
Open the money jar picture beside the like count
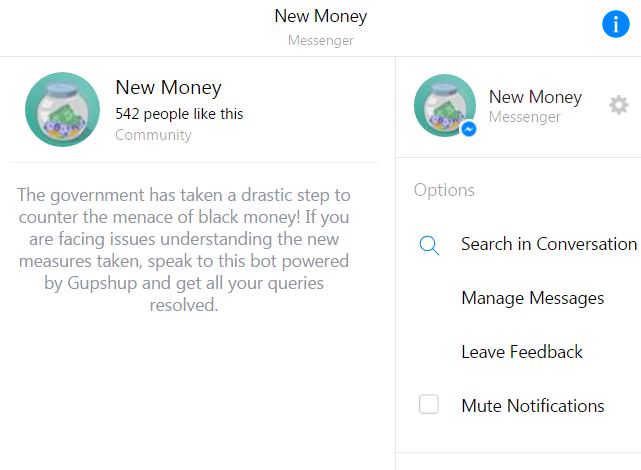(x=62, y=109)
